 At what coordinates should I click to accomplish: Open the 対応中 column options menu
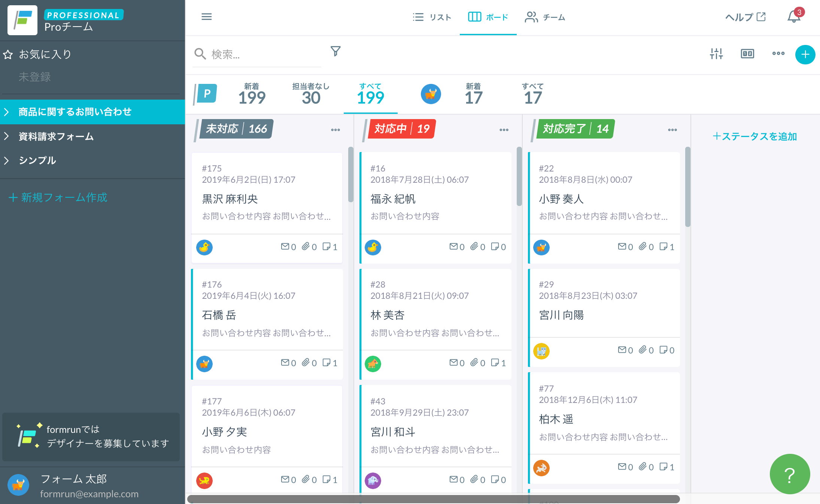tap(504, 130)
